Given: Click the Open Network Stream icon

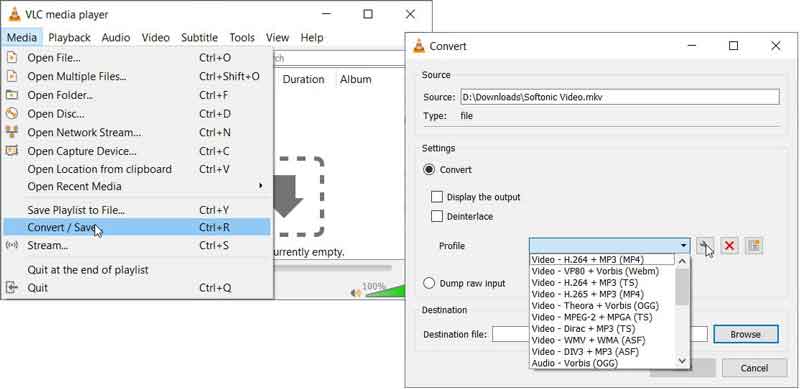Looking at the screenshot, I should [x=12, y=132].
